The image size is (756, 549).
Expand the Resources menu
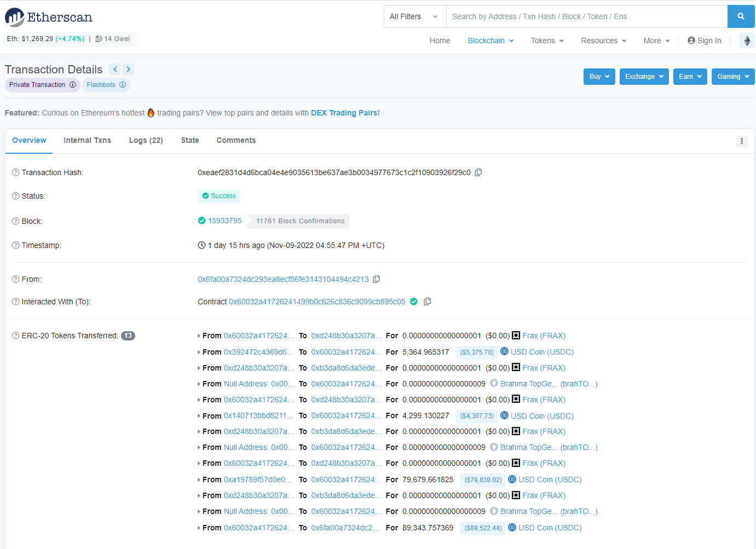click(604, 41)
